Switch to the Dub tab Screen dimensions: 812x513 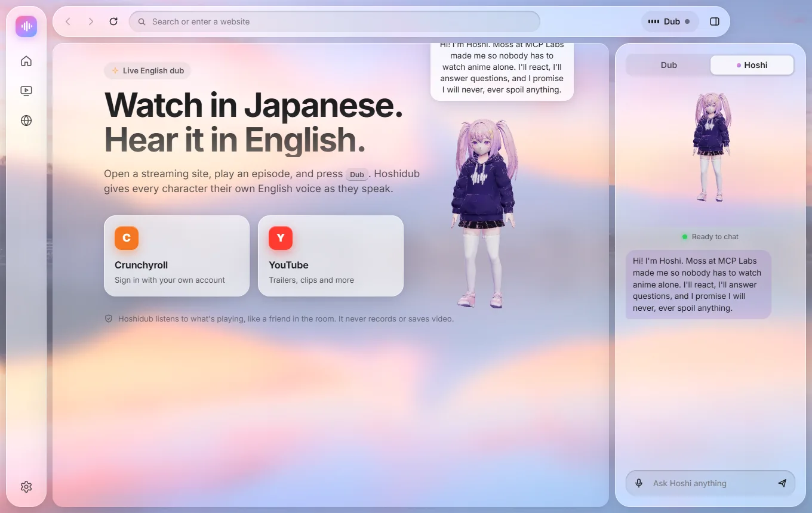[x=669, y=65]
